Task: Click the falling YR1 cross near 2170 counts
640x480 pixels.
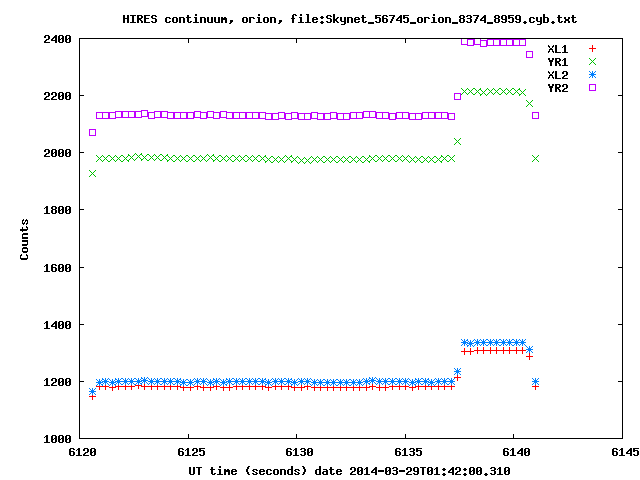Action: 529,103
